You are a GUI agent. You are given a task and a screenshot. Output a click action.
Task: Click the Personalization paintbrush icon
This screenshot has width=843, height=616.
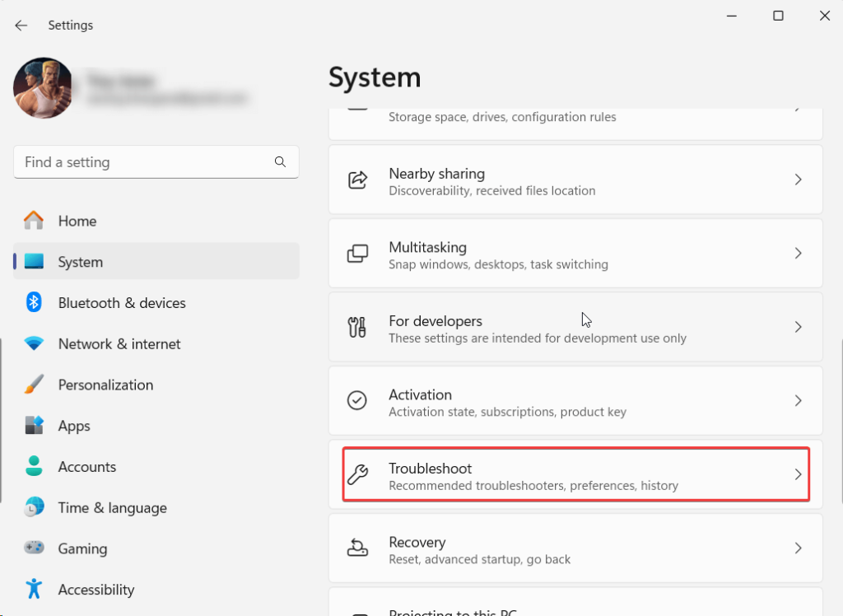[34, 385]
